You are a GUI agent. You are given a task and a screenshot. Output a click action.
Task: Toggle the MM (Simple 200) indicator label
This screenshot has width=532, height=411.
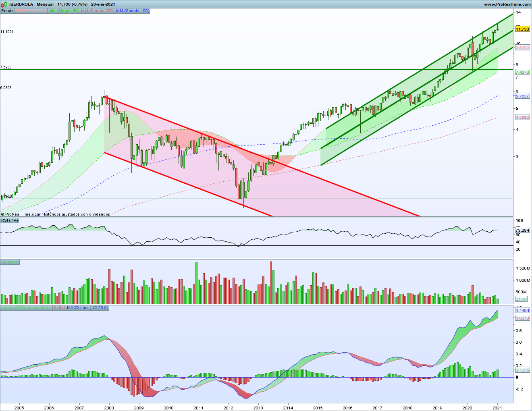tap(98, 11)
